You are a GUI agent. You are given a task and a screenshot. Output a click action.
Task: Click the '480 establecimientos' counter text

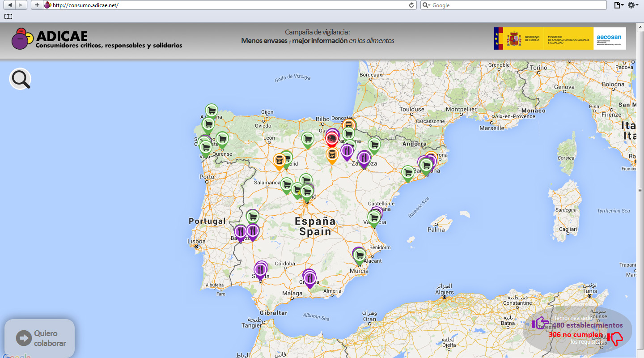tap(588, 325)
